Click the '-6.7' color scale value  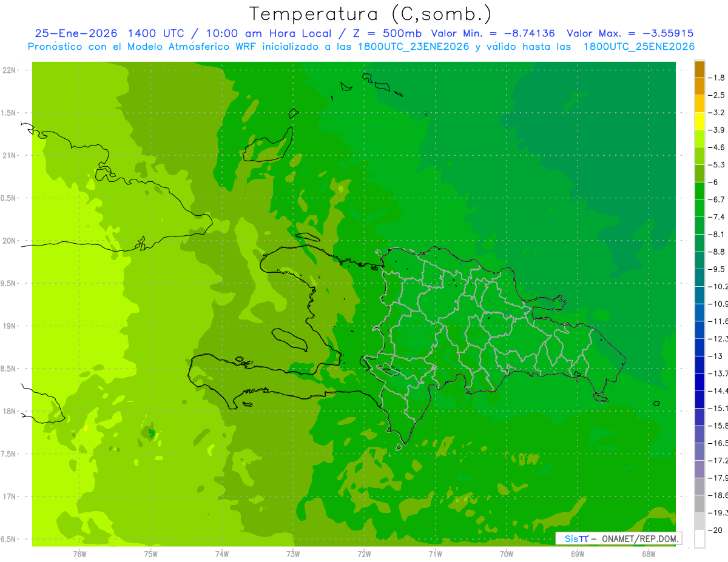[x=716, y=199]
